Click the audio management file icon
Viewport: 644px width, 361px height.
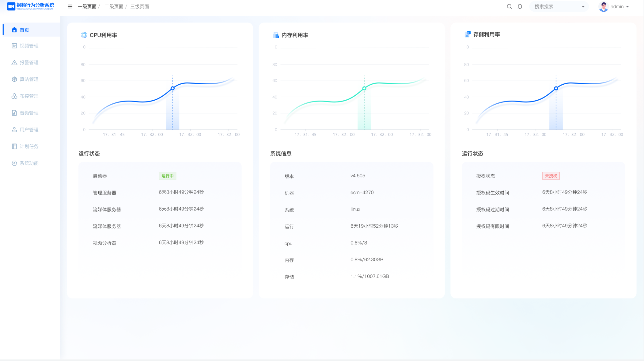point(14,113)
